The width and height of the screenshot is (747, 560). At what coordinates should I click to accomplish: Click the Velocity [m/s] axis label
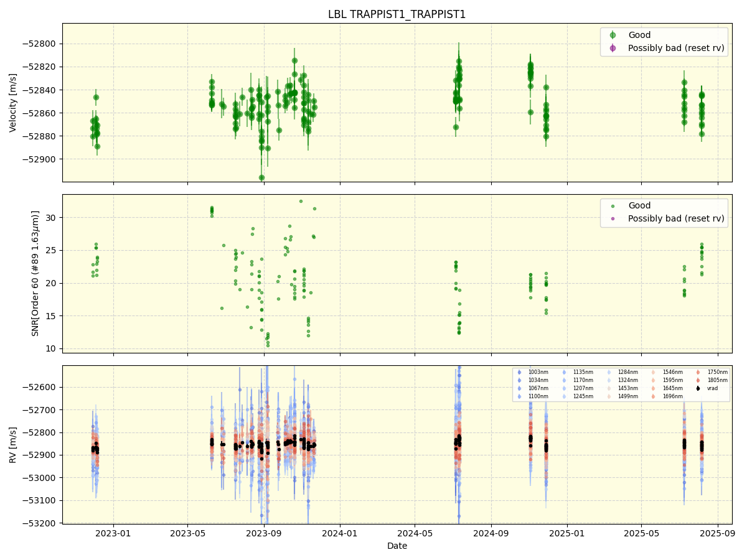pos(13,103)
